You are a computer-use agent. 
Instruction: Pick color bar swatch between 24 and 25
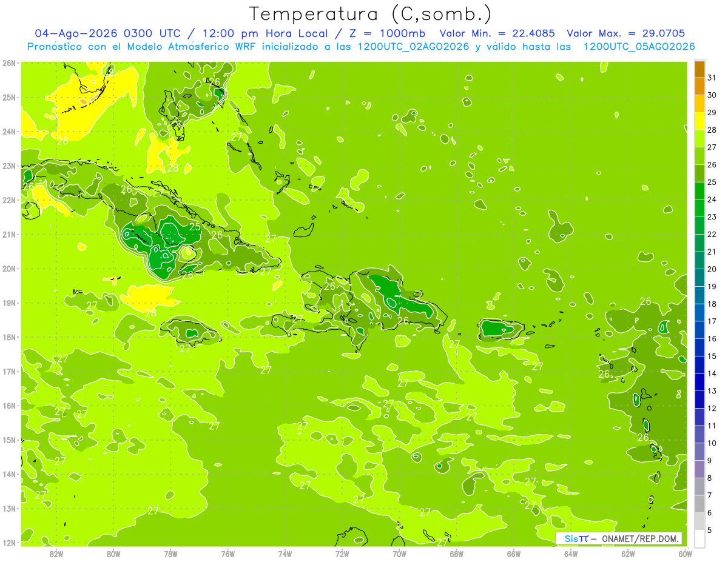point(699,191)
